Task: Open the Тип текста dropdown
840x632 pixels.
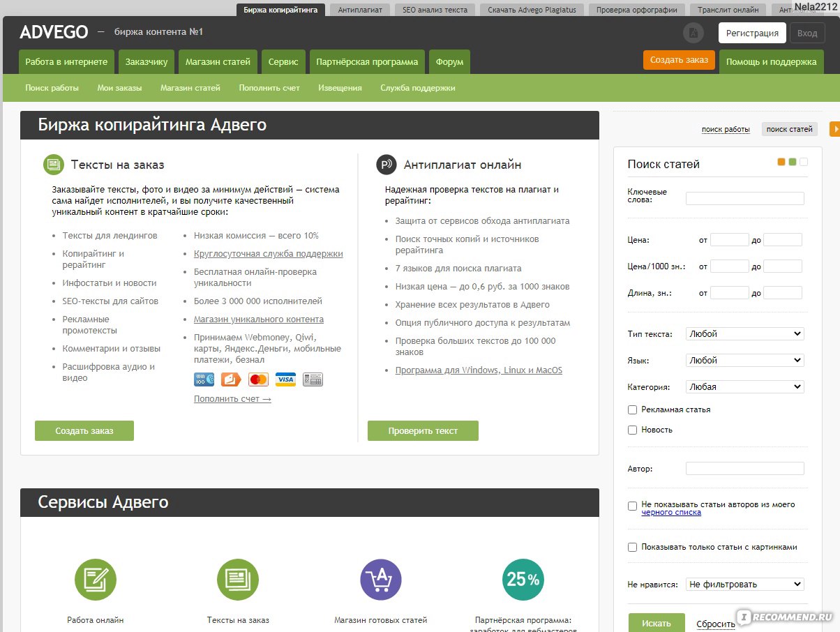Action: click(x=745, y=334)
